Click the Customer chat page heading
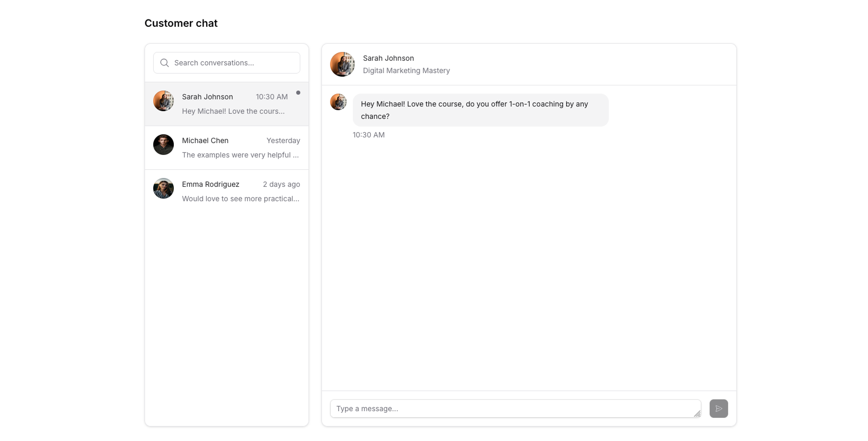This screenshot has width=868, height=441. [181, 23]
